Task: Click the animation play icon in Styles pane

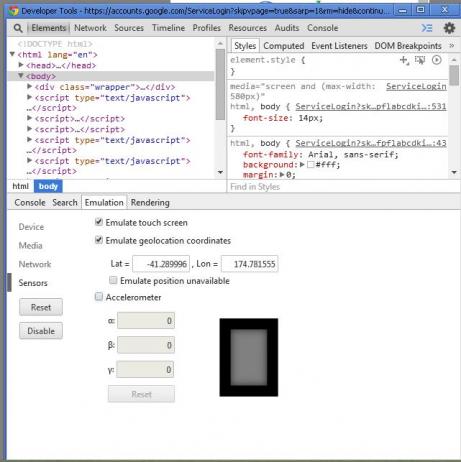Action: 436,60
